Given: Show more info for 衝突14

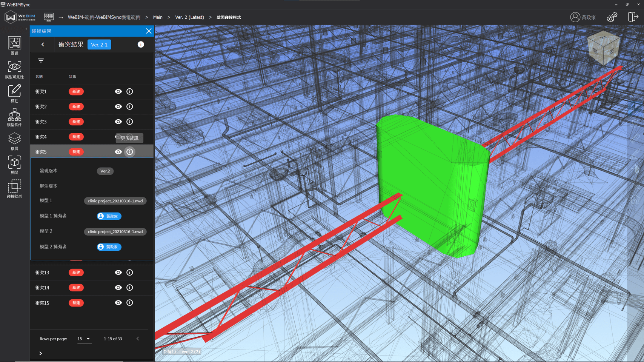Looking at the screenshot, I should tap(130, 288).
